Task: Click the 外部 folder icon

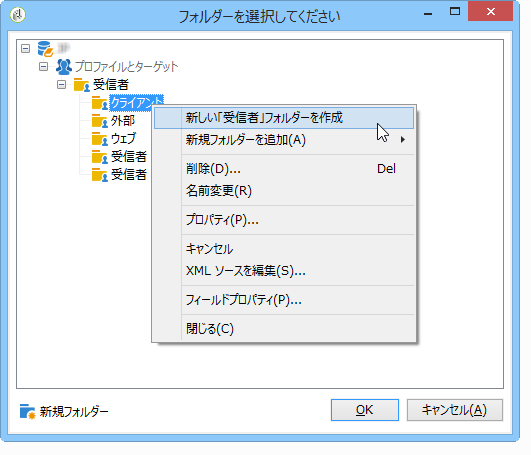Action: (100, 121)
